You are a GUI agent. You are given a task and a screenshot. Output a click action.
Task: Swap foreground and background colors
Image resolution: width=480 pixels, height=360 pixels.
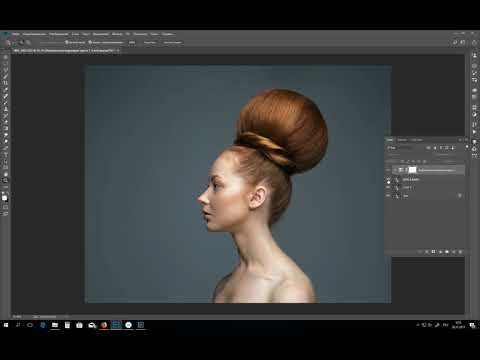pos(8,193)
